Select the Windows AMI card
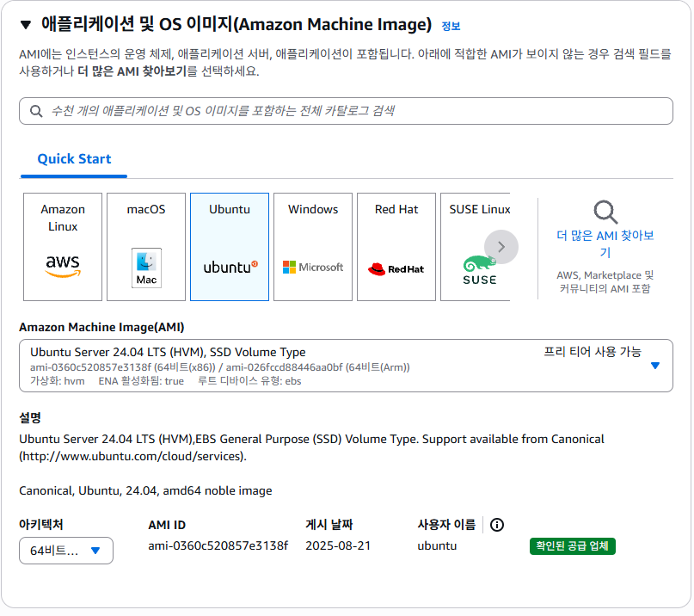The width and height of the screenshot is (694, 616). click(x=312, y=246)
